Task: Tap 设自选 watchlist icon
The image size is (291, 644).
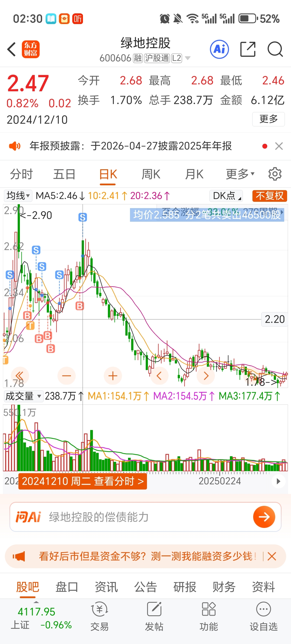Action: pyautogui.click(x=264, y=616)
